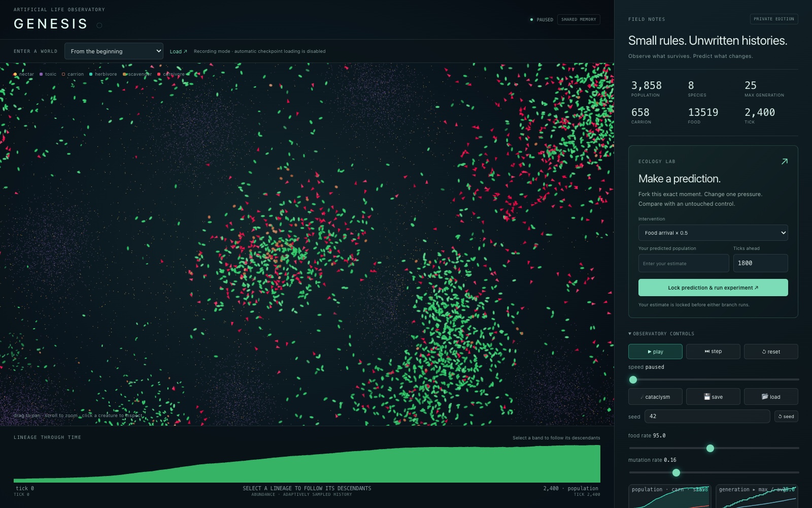Click the seed input field showing 42
This screenshot has height=508, width=812.
point(707,417)
